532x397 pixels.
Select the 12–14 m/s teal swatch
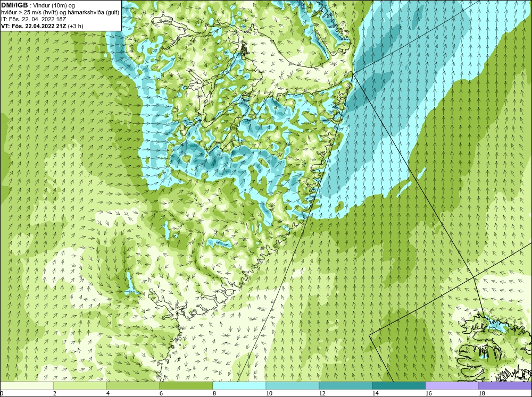345,385
